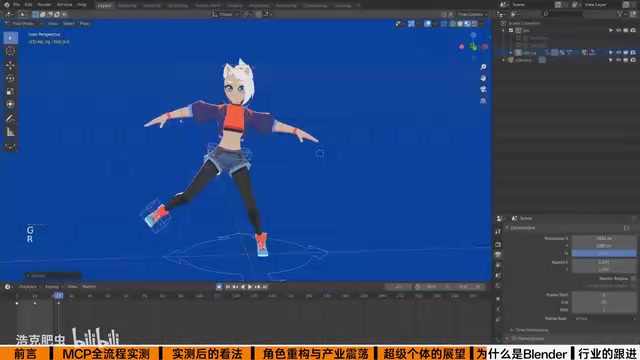Toggle the Render Region checkbox
640x360 pixels.
[x=633, y=278]
